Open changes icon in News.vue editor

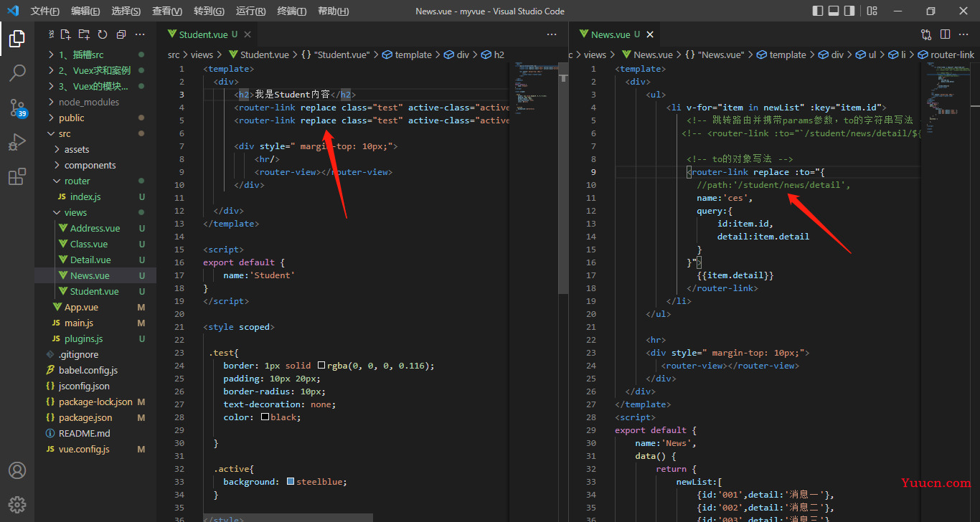click(x=926, y=34)
